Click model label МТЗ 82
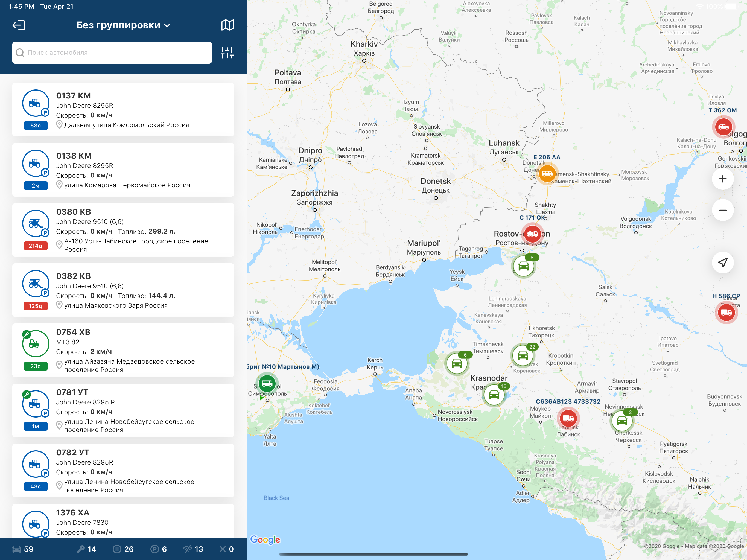Screen dimensions: 747x560 point(68,342)
